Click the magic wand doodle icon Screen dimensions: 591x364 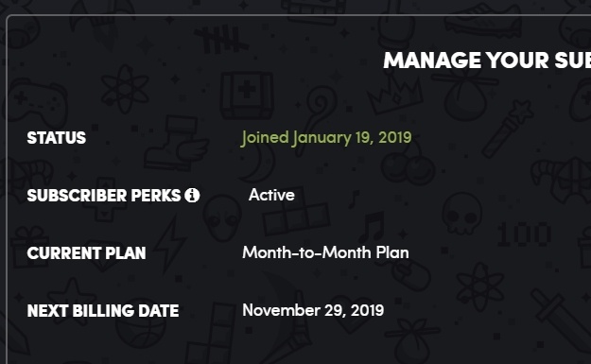[507, 129]
